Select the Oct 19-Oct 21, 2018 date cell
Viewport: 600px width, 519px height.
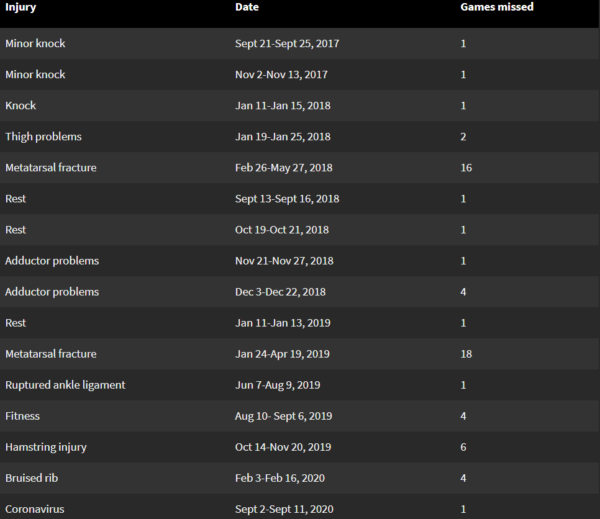[283, 230]
